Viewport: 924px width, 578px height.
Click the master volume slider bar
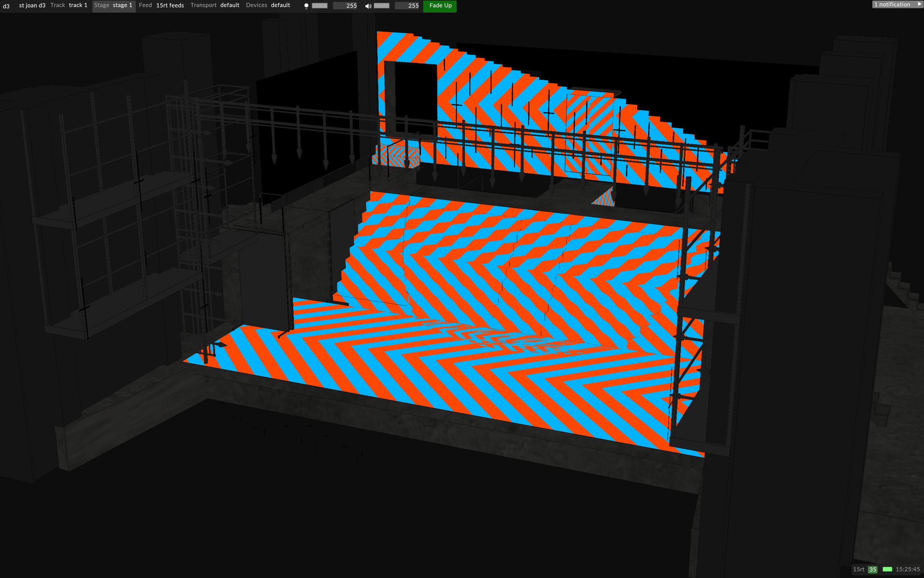pyautogui.click(x=381, y=6)
